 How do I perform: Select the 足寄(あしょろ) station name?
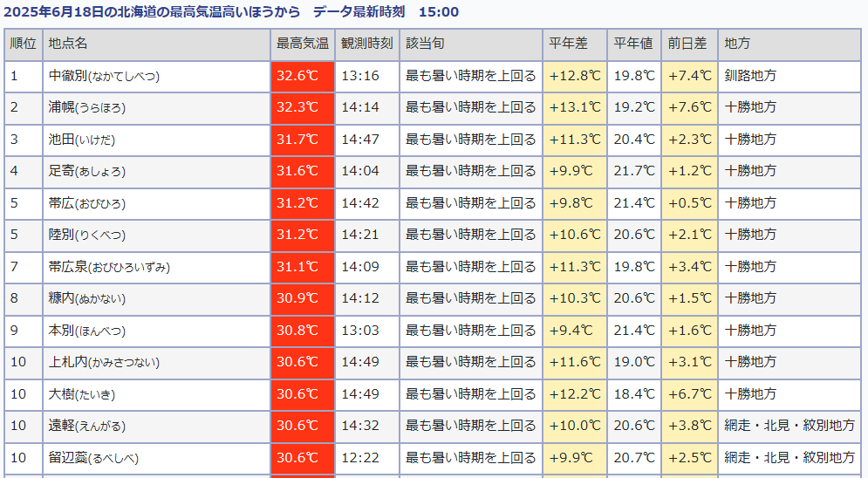click(87, 171)
